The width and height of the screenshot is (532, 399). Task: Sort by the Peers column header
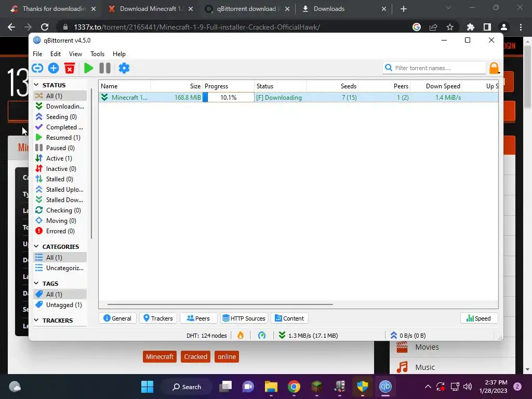click(384, 86)
